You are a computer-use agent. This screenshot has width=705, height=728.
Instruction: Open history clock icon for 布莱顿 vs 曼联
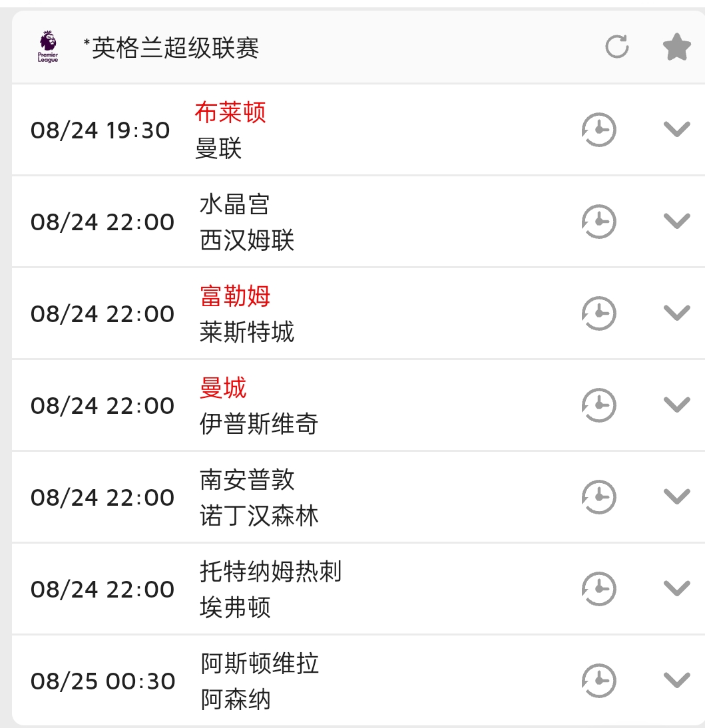(599, 130)
